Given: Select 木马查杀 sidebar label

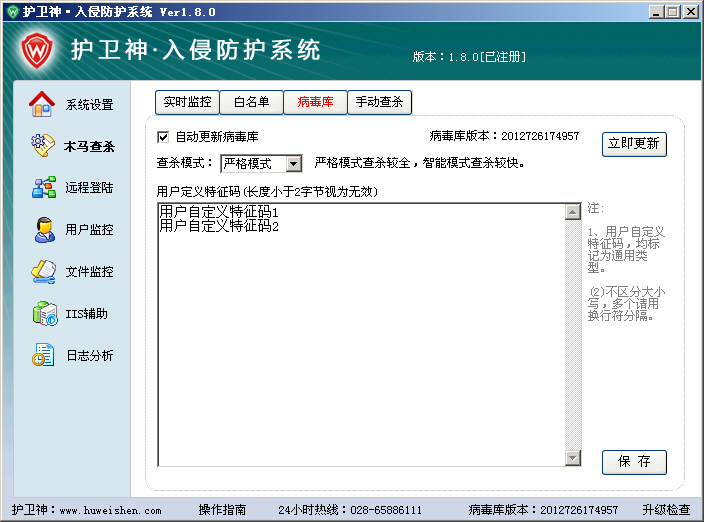Looking at the screenshot, I should [x=89, y=146].
